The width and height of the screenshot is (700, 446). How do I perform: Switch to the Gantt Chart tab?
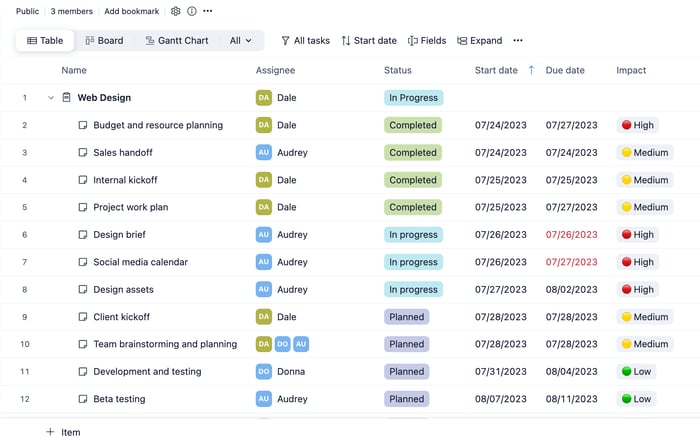177,41
